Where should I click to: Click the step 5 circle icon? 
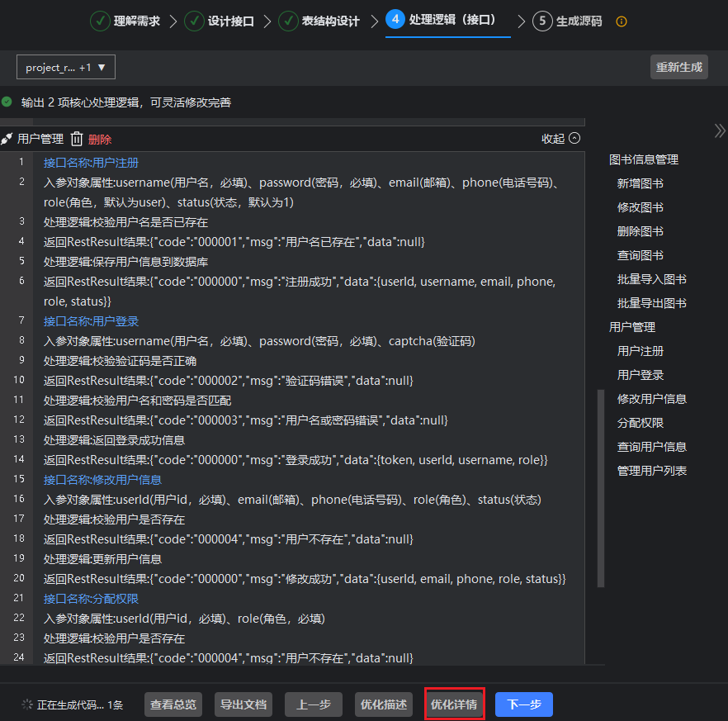coord(542,21)
